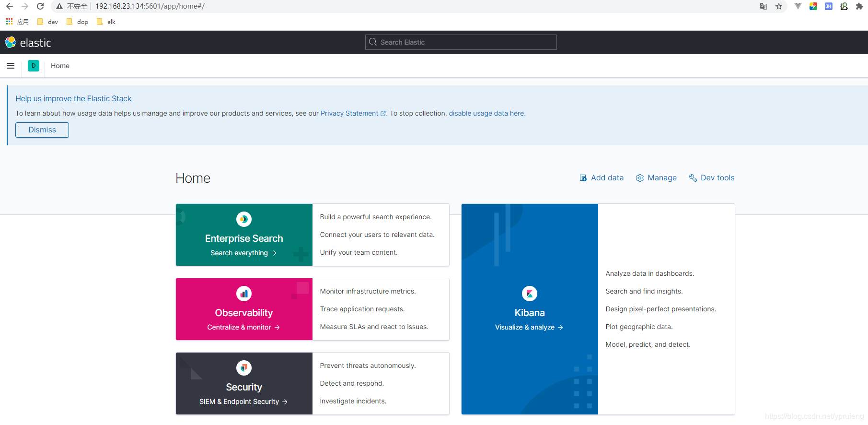This screenshot has height=425, width=868.
Task: Toggle the hamburger navigation menu
Action: click(x=11, y=66)
